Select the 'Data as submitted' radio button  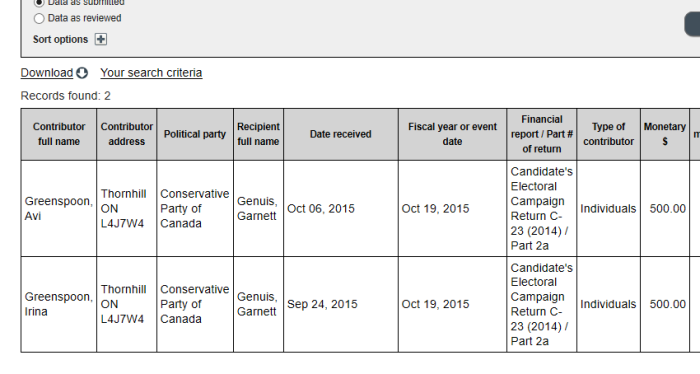point(39,3)
